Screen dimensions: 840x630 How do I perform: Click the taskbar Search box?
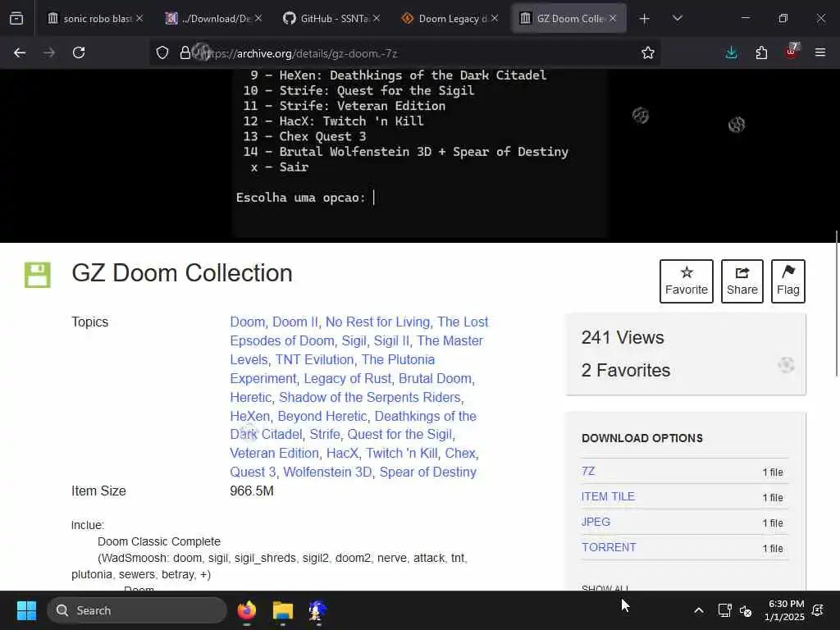pos(137,610)
